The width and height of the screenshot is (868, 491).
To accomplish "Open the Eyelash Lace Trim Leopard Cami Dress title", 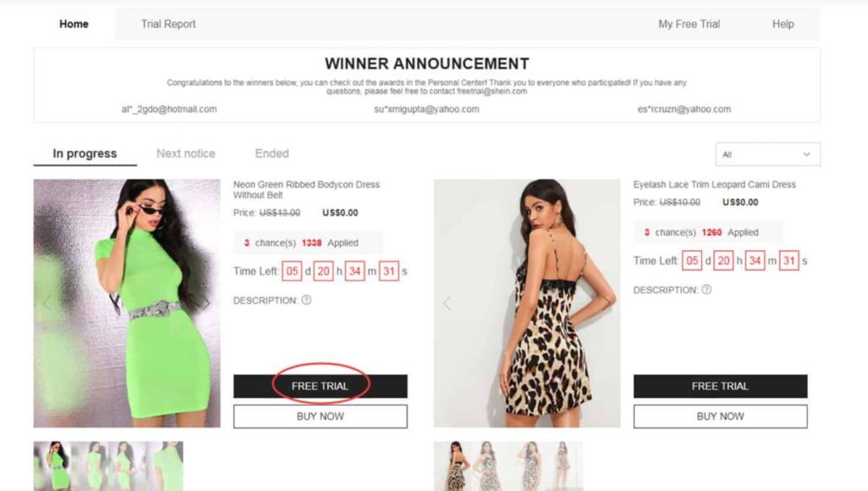I will point(714,184).
